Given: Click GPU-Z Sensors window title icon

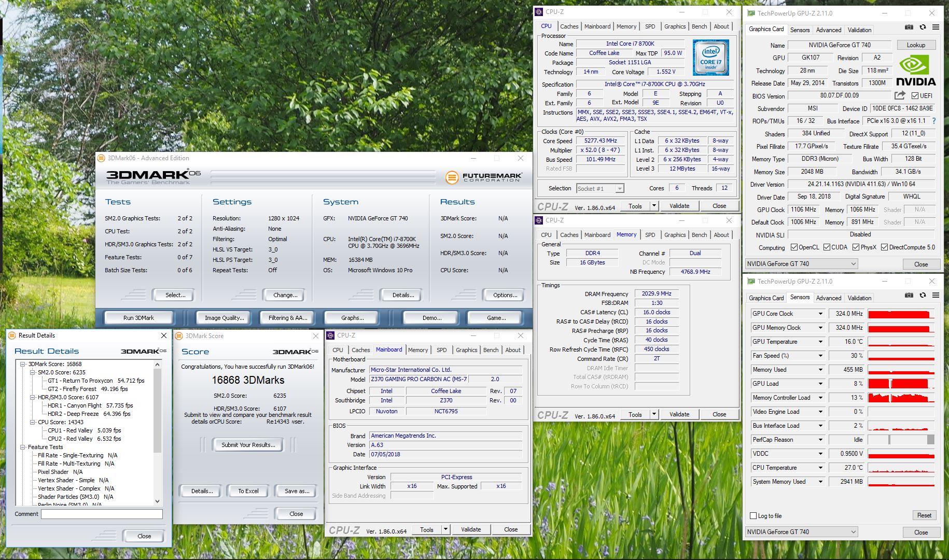Looking at the screenshot, I should coord(751,282).
